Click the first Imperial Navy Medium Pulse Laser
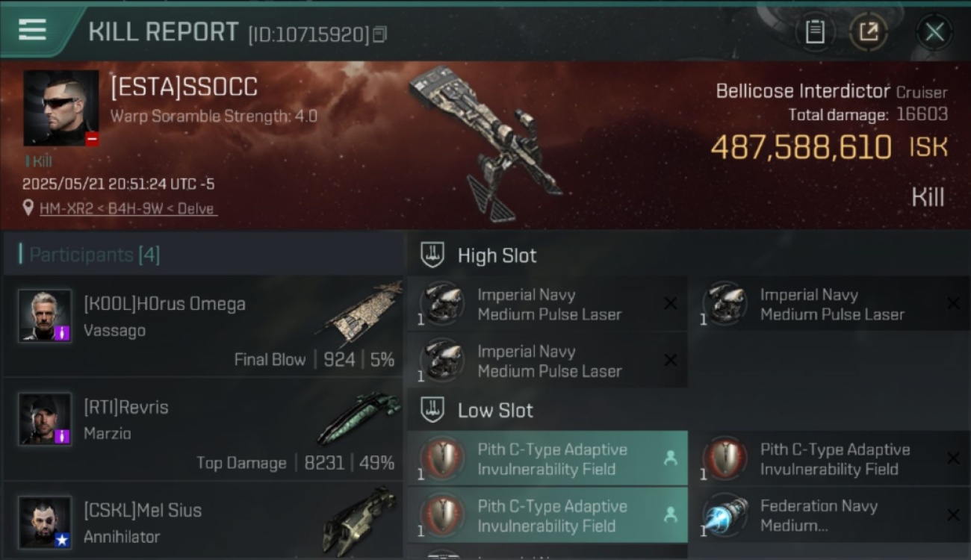This screenshot has width=971, height=560. (x=547, y=305)
